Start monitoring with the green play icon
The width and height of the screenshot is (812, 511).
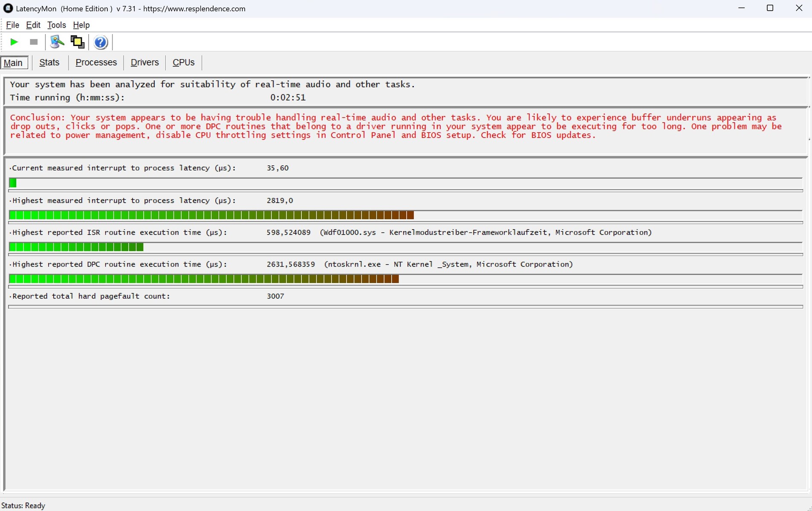[14, 42]
